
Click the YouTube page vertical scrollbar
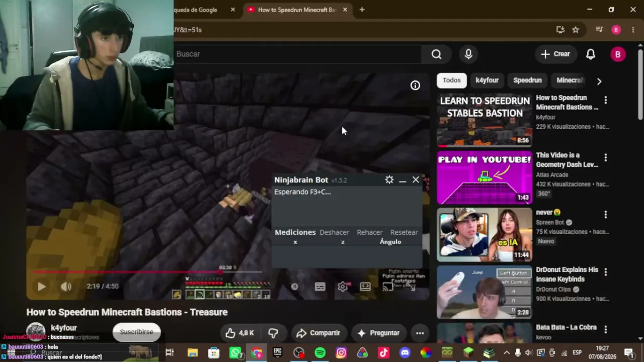640,83
